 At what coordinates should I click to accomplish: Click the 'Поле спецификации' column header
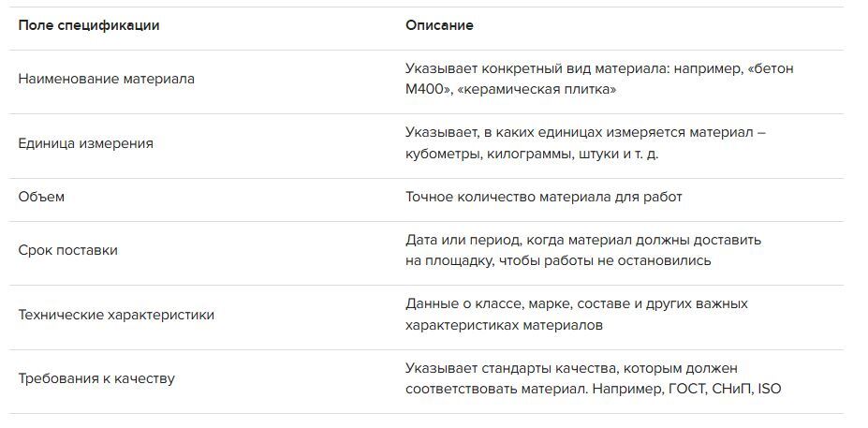click(89, 25)
